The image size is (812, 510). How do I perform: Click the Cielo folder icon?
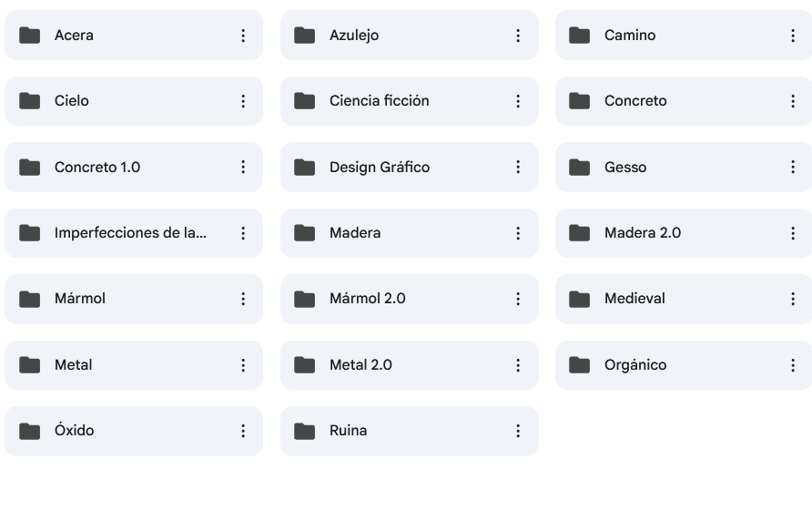[x=30, y=101]
